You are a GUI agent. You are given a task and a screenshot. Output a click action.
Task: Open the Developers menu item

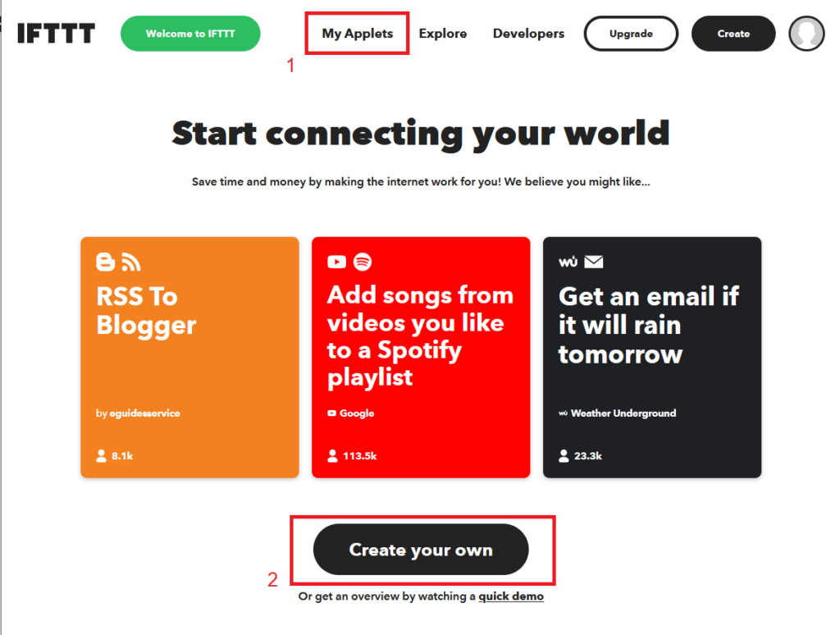(x=528, y=33)
